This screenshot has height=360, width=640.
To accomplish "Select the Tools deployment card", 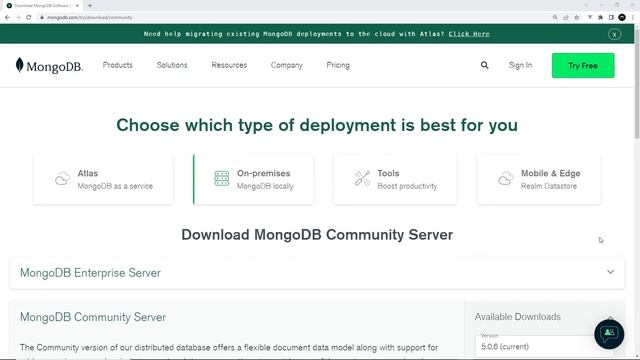I will tap(395, 179).
